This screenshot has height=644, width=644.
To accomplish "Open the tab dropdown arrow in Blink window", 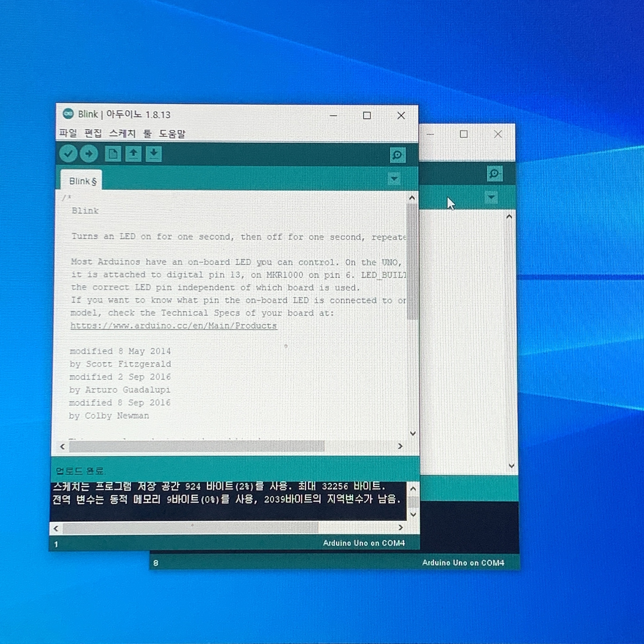I will pos(394,178).
